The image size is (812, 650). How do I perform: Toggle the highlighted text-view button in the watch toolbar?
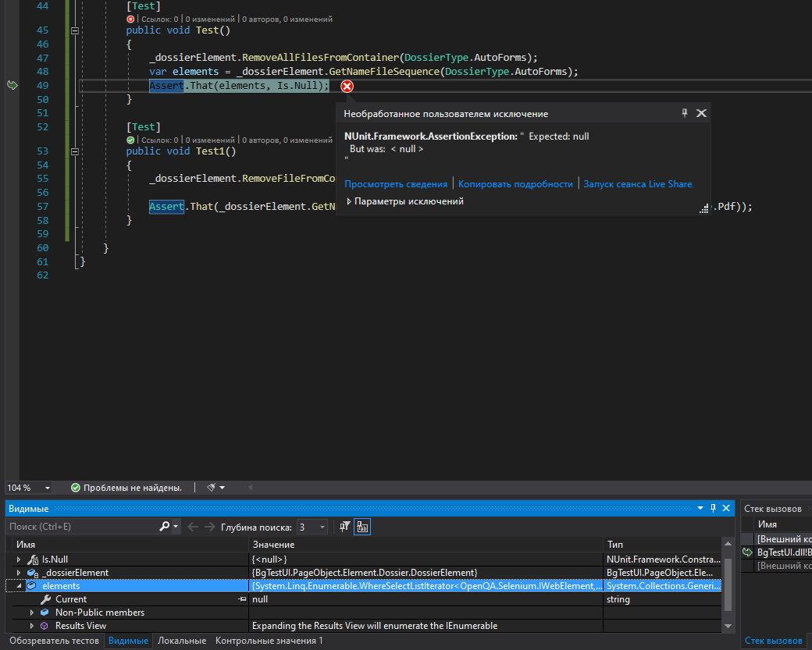tap(361, 526)
